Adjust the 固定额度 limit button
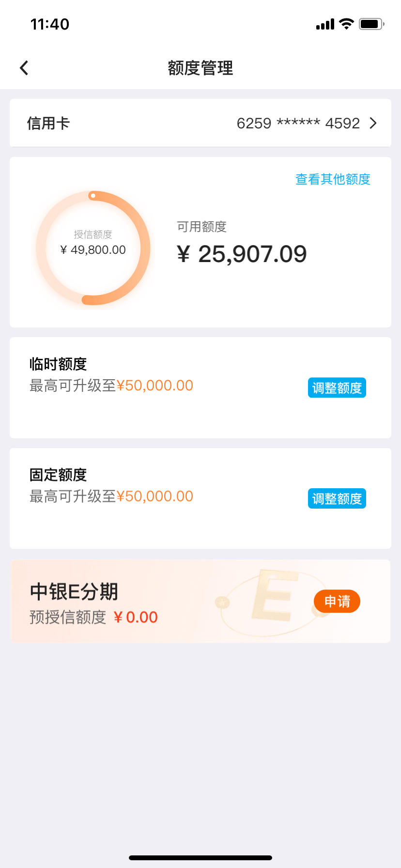 [x=337, y=498]
